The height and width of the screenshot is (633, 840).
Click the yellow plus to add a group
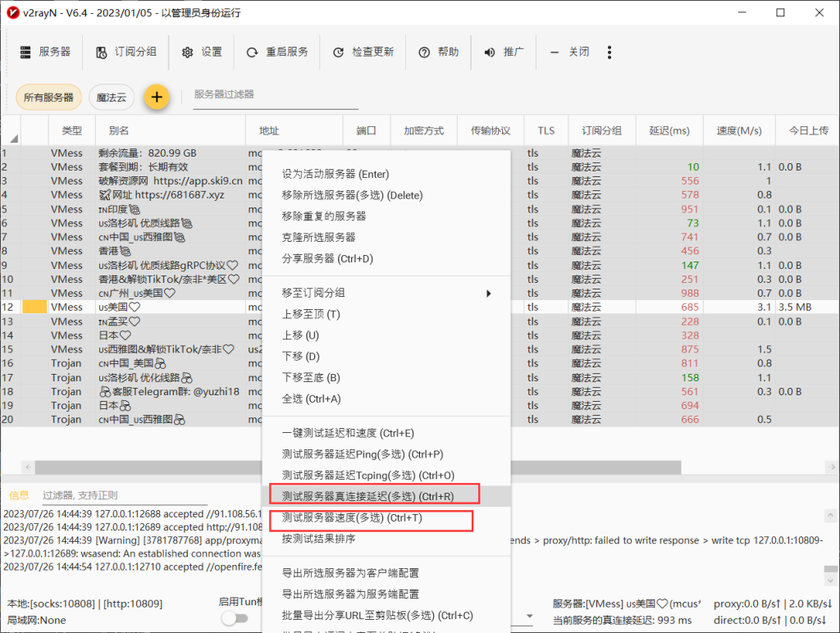pos(156,97)
